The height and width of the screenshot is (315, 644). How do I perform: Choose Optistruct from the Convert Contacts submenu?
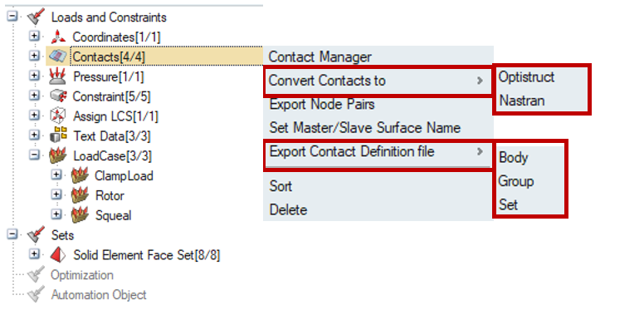pos(526,77)
